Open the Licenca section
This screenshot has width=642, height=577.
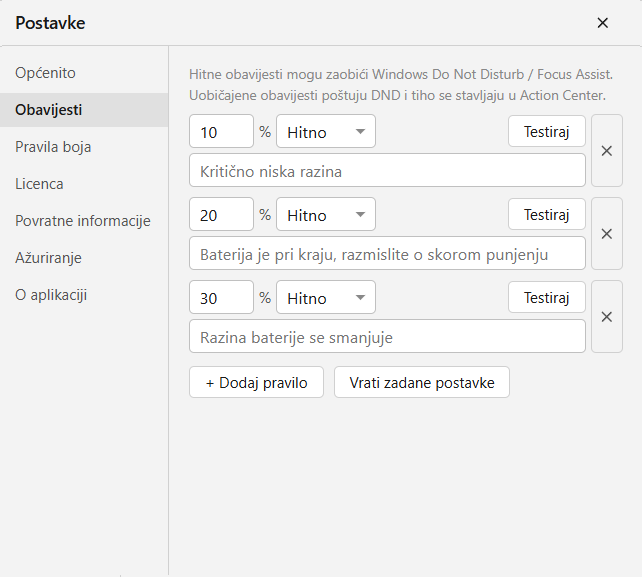(84, 184)
